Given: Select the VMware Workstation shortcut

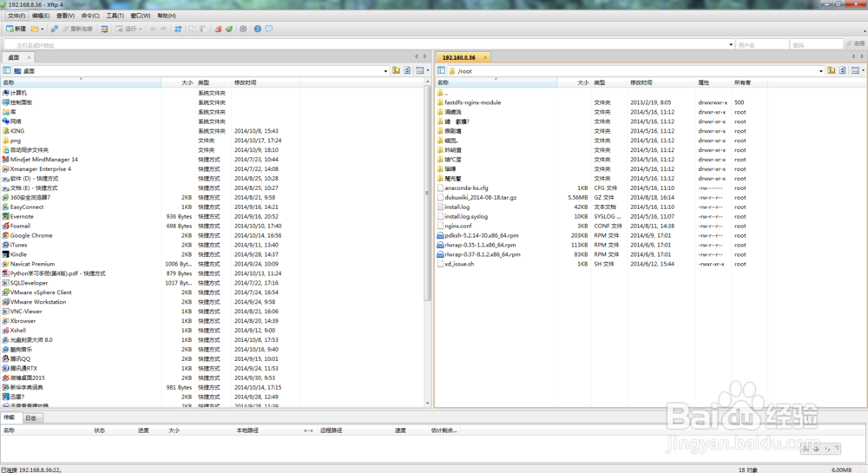Looking at the screenshot, I should [37, 302].
